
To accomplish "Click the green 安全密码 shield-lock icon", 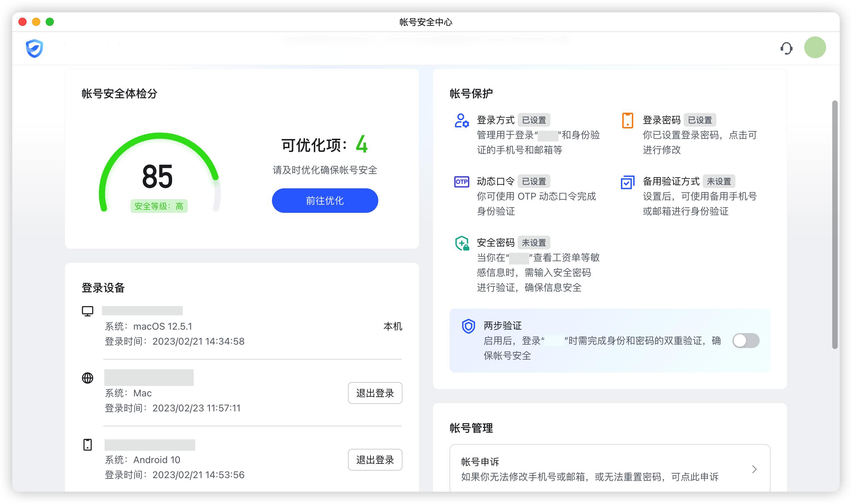I will point(462,243).
